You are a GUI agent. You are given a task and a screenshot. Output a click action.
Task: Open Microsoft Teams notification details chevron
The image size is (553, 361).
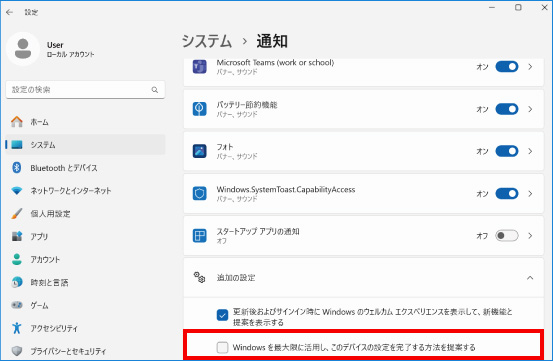530,67
